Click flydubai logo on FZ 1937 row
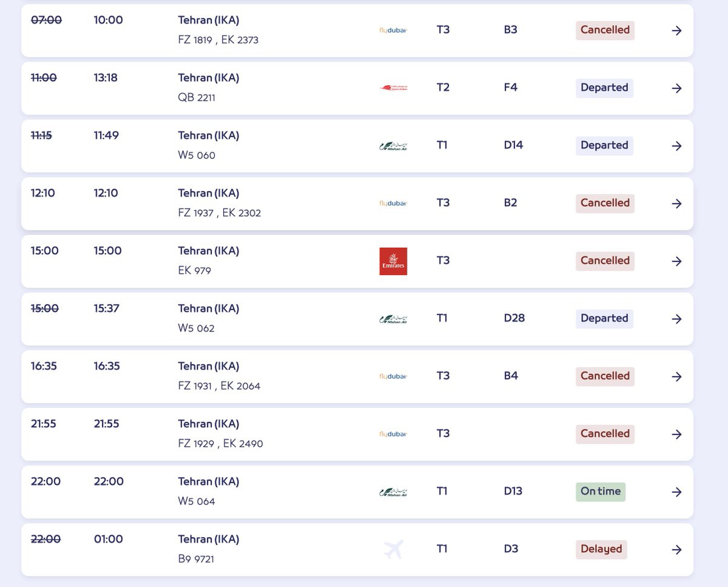This screenshot has height=587, width=728. (x=393, y=203)
